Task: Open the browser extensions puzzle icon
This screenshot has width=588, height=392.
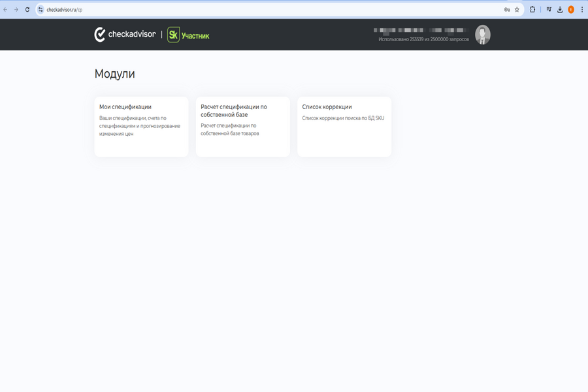Action: (x=532, y=10)
